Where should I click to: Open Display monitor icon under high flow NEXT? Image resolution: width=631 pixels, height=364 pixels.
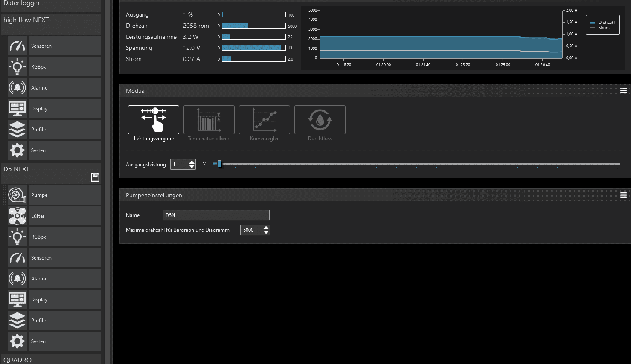point(17,109)
